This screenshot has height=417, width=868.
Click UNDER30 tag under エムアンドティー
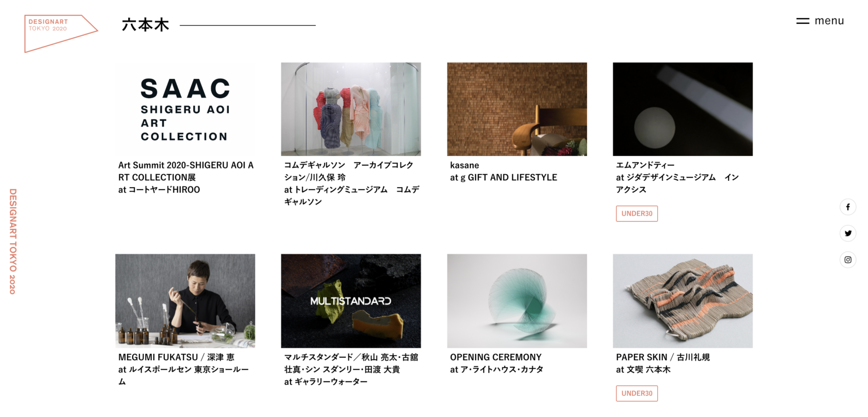point(637,213)
